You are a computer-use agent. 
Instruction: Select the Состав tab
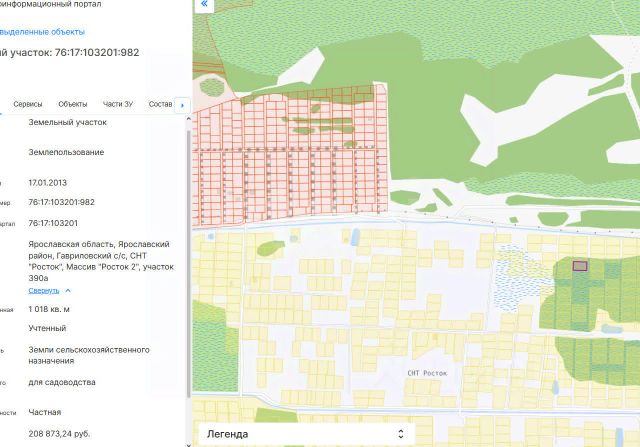point(160,104)
